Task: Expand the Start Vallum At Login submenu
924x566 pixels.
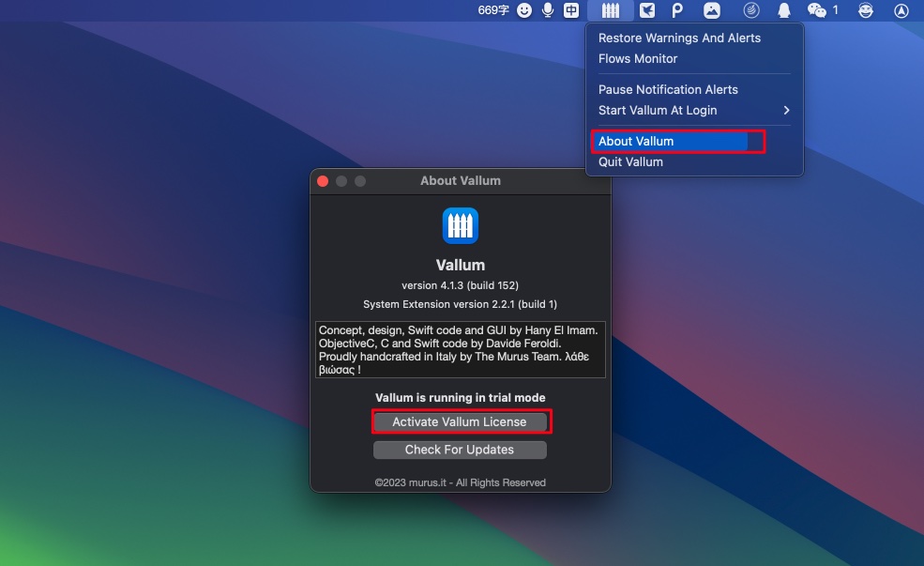Action: (656, 110)
